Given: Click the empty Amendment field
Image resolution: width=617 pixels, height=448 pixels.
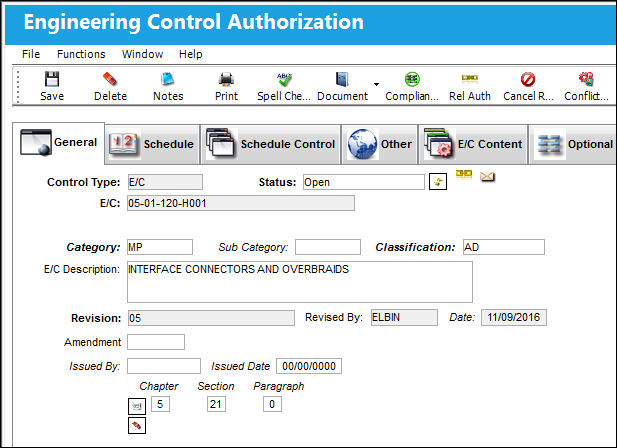Looking at the screenshot, I should click(x=156, y=342).
